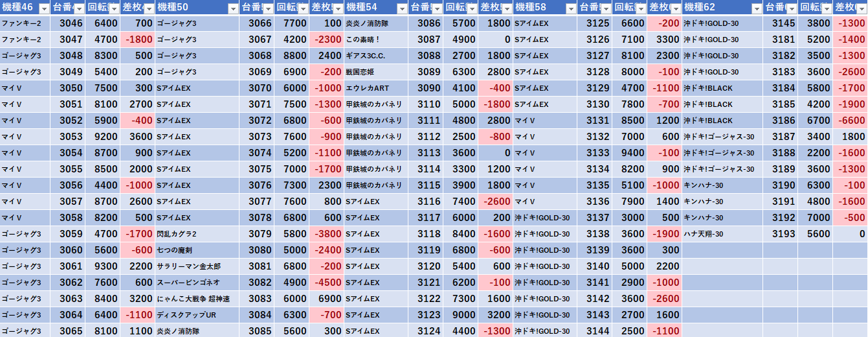Select the 2700 difference cell in row 3051
The image size is (868, 337).
coord(138,104)
